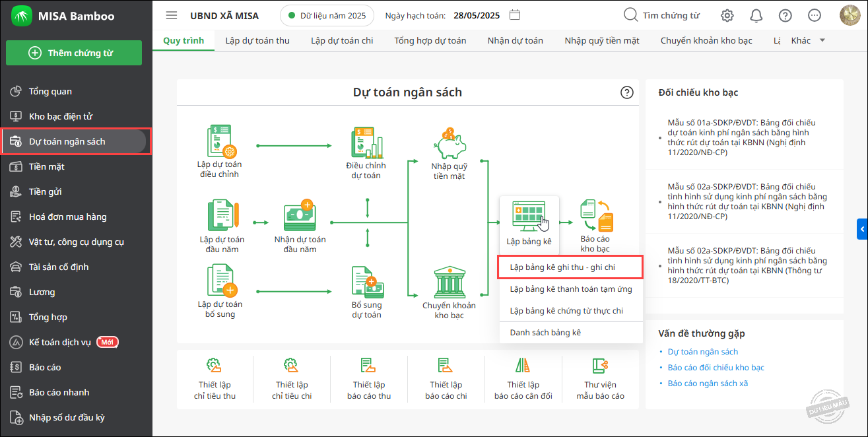Expand the Khác tab dropdown
This screenshot has height=437, width=868.
click(808, 40)
